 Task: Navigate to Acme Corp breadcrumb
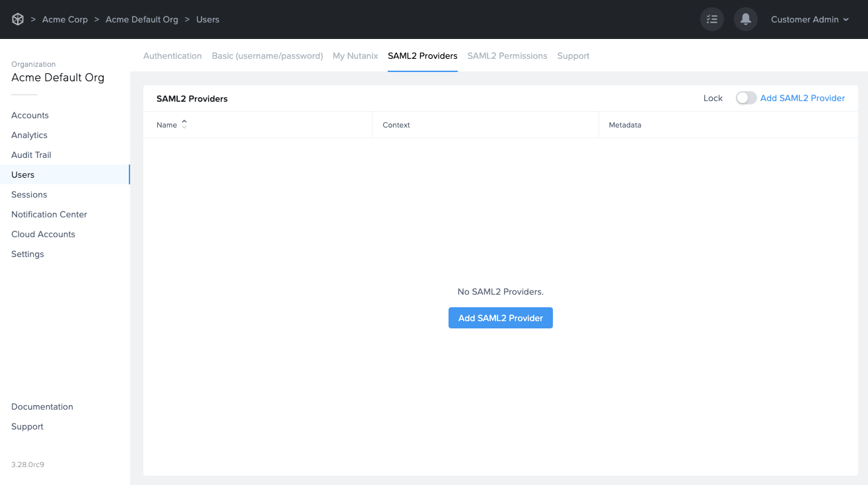pyautogui.click(x=65, y=19)
